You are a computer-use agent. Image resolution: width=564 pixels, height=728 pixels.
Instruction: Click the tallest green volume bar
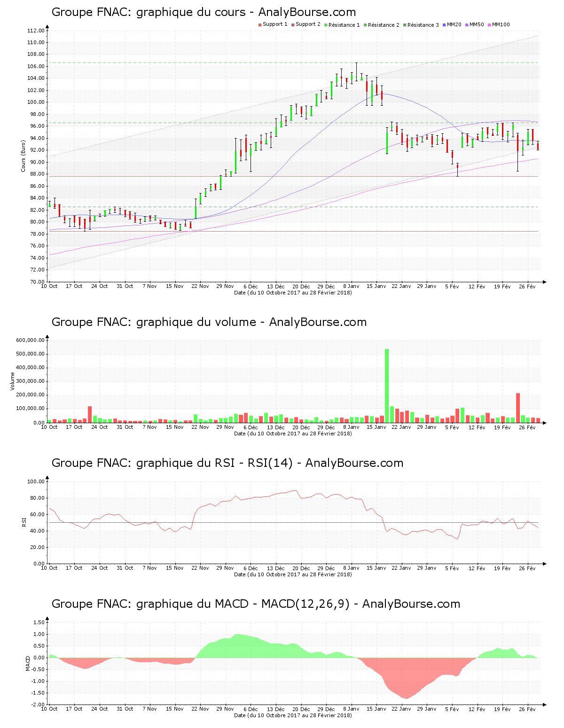click(x=387, y=386)
